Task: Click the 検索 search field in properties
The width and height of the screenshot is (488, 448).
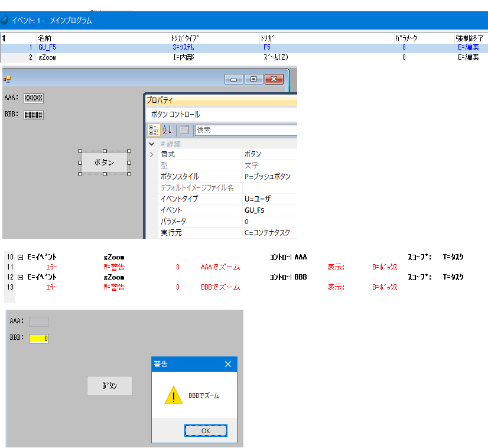Action: 245,130
